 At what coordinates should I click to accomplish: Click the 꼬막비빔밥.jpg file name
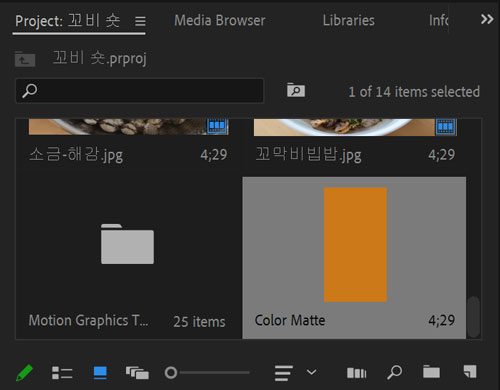click(309, 155)
